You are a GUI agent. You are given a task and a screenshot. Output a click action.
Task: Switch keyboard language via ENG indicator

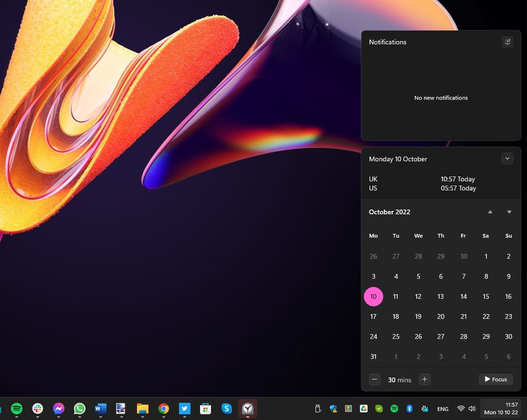[443, 409]
